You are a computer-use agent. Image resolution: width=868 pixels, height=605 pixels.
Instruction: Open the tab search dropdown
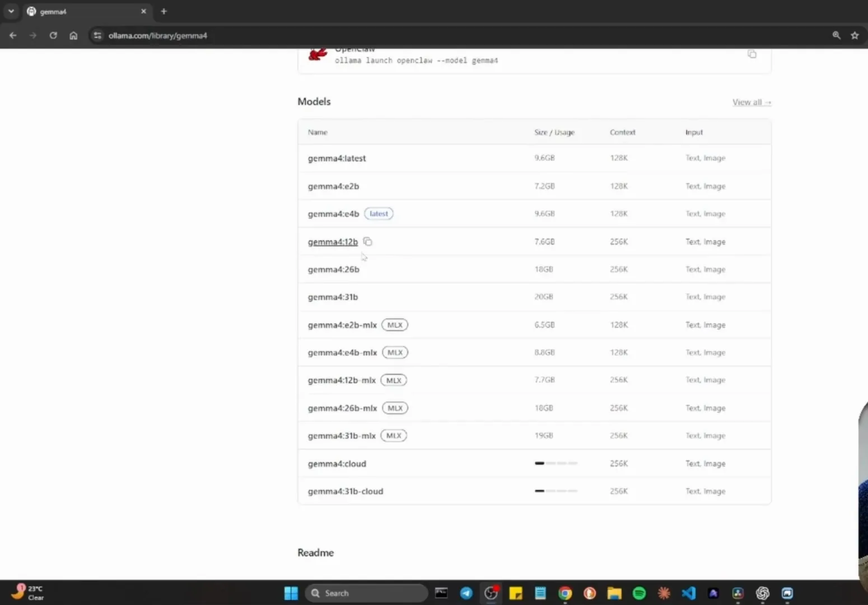11,11
